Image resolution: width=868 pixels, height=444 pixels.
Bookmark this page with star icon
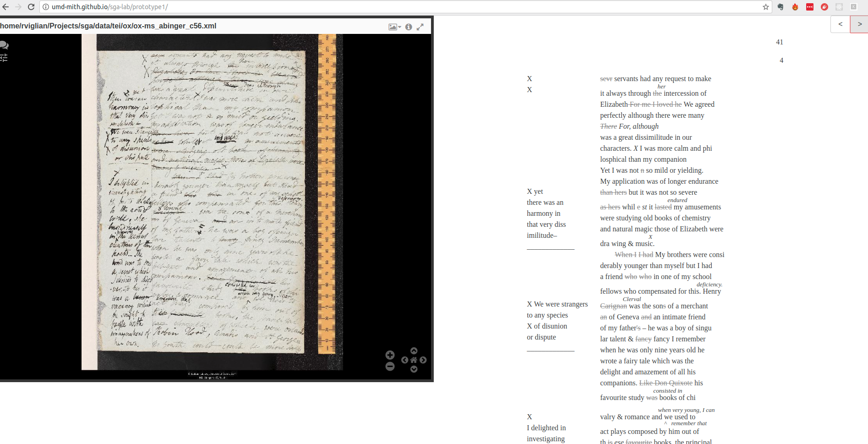pyautogui.click(x=765, y=7)
